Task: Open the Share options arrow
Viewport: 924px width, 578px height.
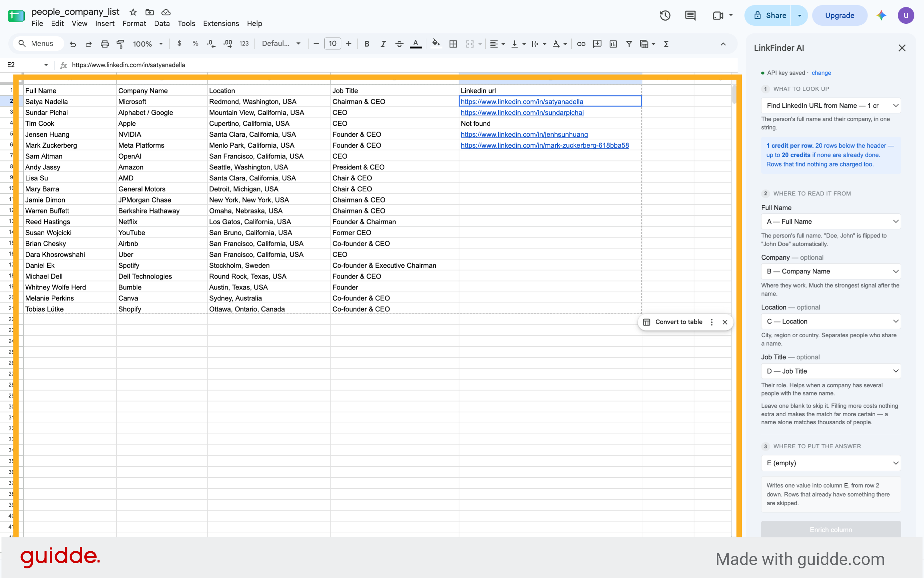Action: coord(800,15)
